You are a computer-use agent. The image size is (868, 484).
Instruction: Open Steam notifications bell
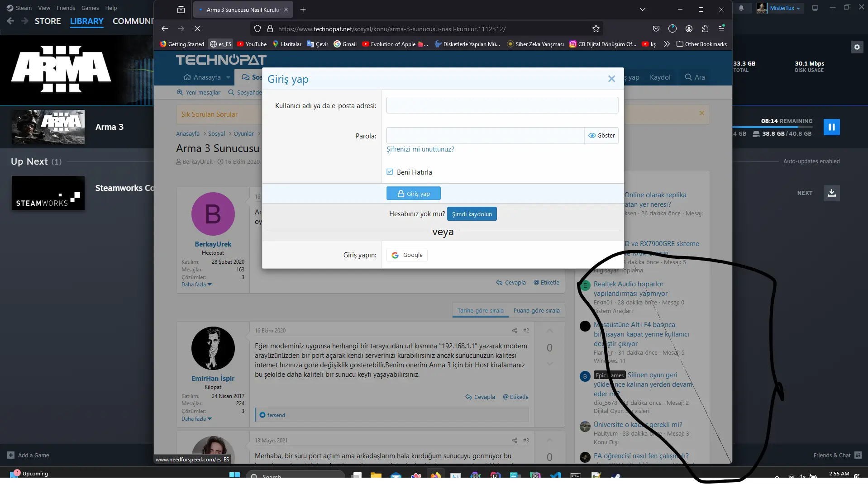point(741,8)
